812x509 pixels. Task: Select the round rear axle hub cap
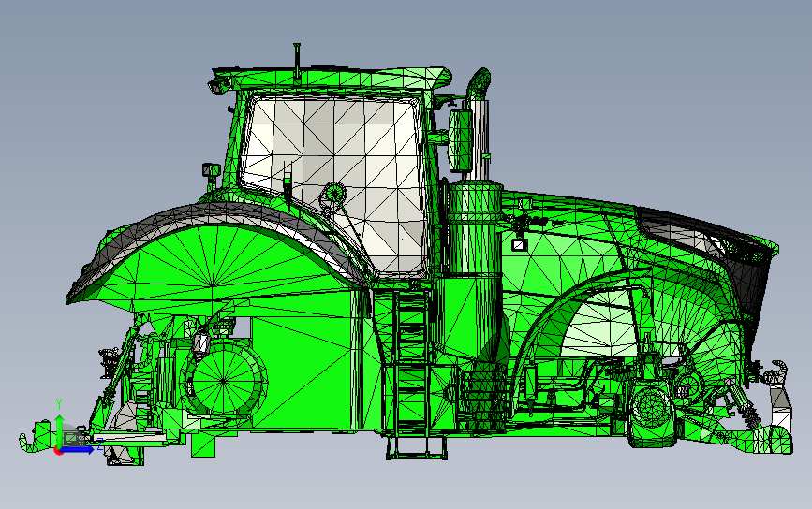[224, 381]
